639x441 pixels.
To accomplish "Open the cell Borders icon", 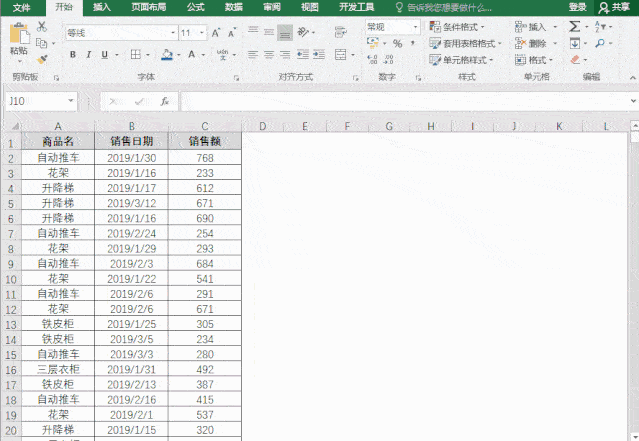I will pos(136,54).
